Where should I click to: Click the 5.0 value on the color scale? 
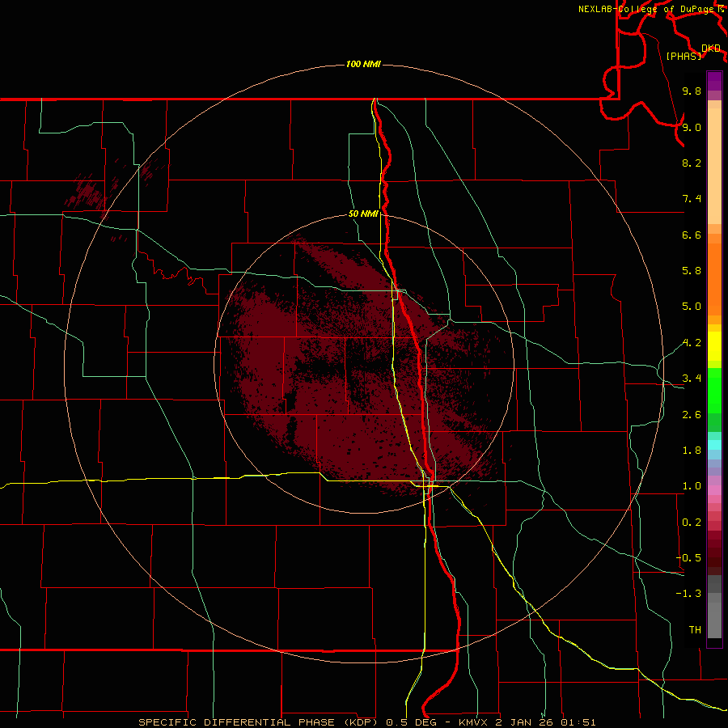(x=692, y=307)
